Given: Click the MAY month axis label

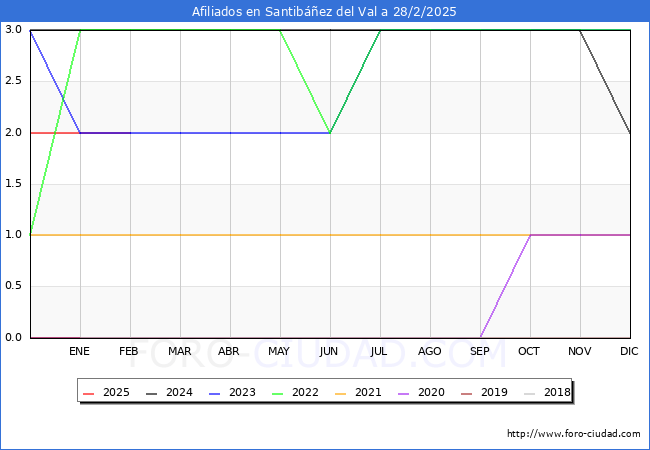Looking at the screenshot, I should (279, 351).
